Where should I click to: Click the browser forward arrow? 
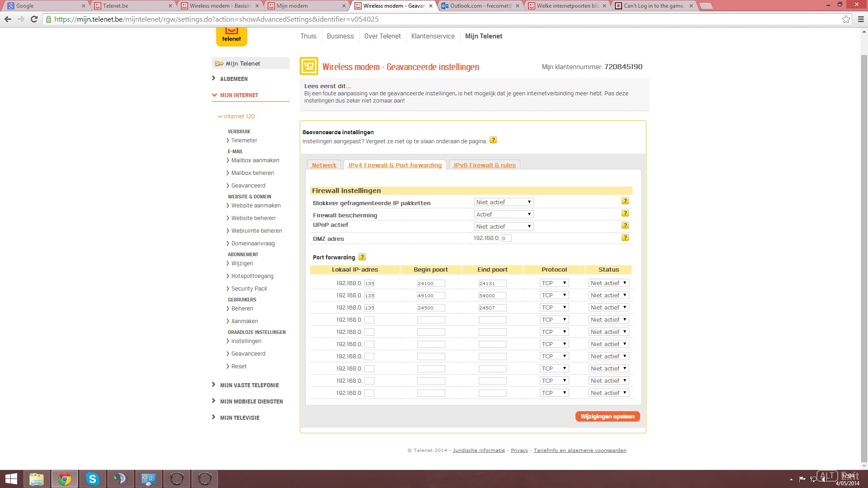click(21, 19)
